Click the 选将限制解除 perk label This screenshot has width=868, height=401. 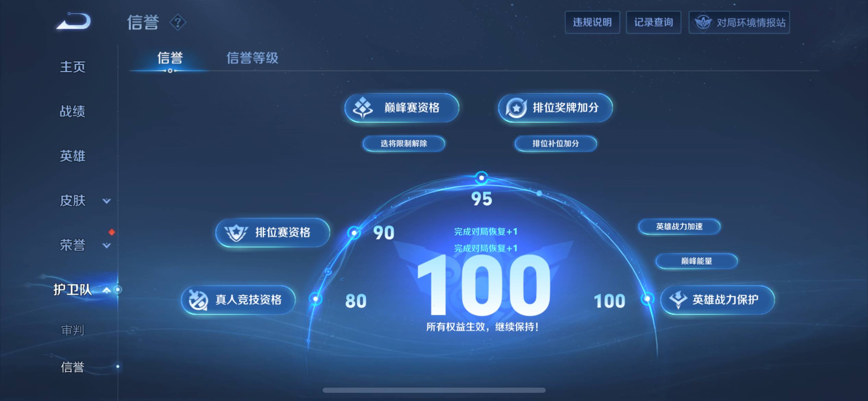point(403,144)
